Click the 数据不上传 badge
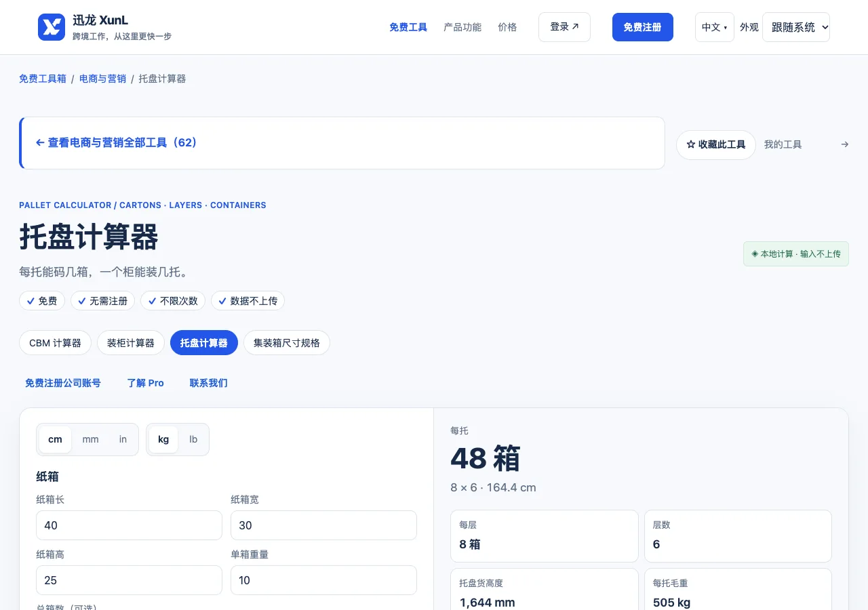Image resolution: width=868 pixels, height=610 pixels. [x=248, y=301]
